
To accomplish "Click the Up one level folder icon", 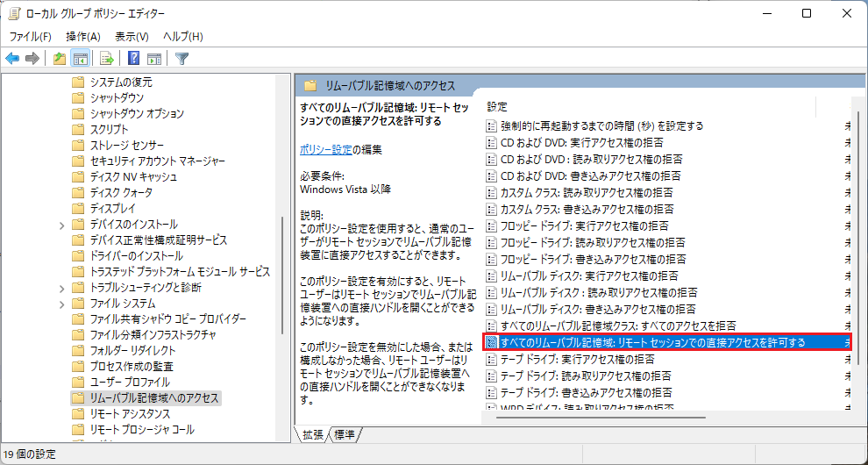I will coord(59,59).
